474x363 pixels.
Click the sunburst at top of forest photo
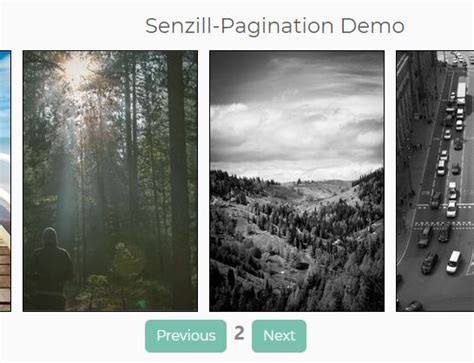(77, 68)
